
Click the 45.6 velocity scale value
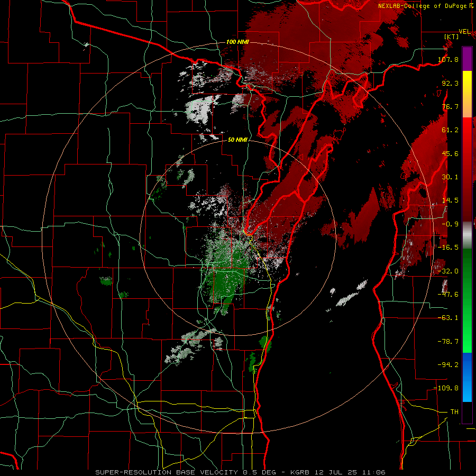pos(450,153)
